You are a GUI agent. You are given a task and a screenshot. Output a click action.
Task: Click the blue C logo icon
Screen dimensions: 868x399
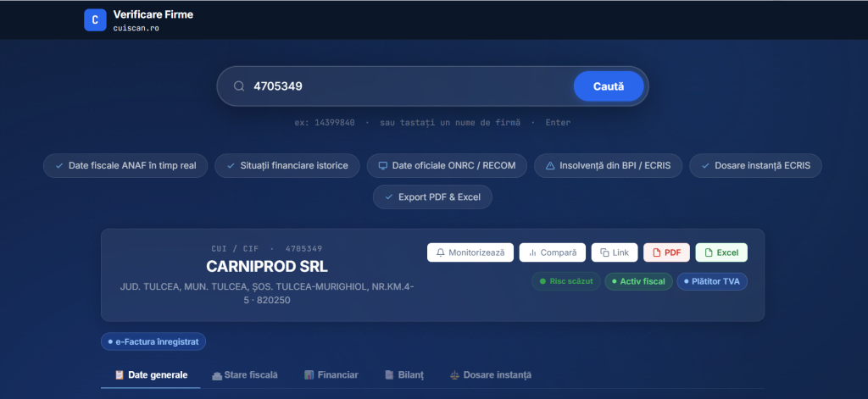point(95,20)
